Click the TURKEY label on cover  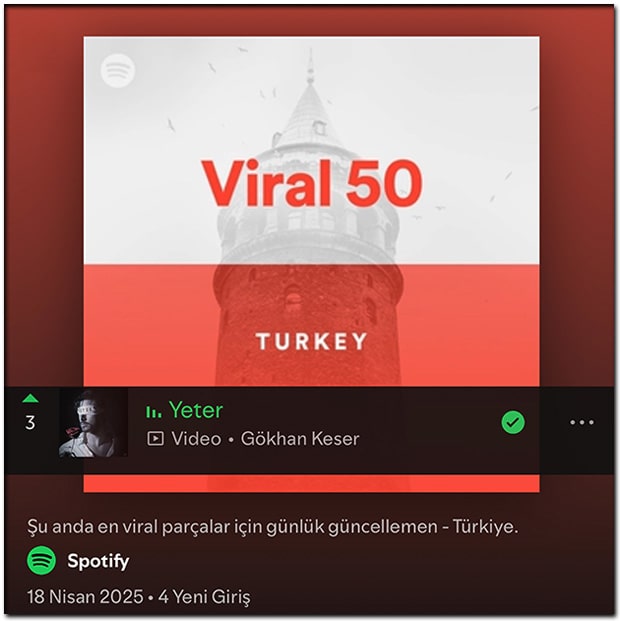[312, 341]
